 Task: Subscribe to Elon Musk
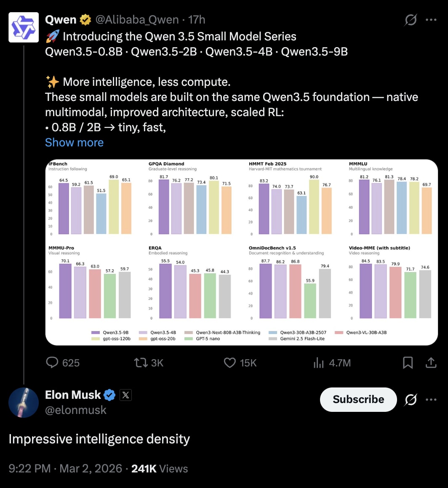point(358,399)
